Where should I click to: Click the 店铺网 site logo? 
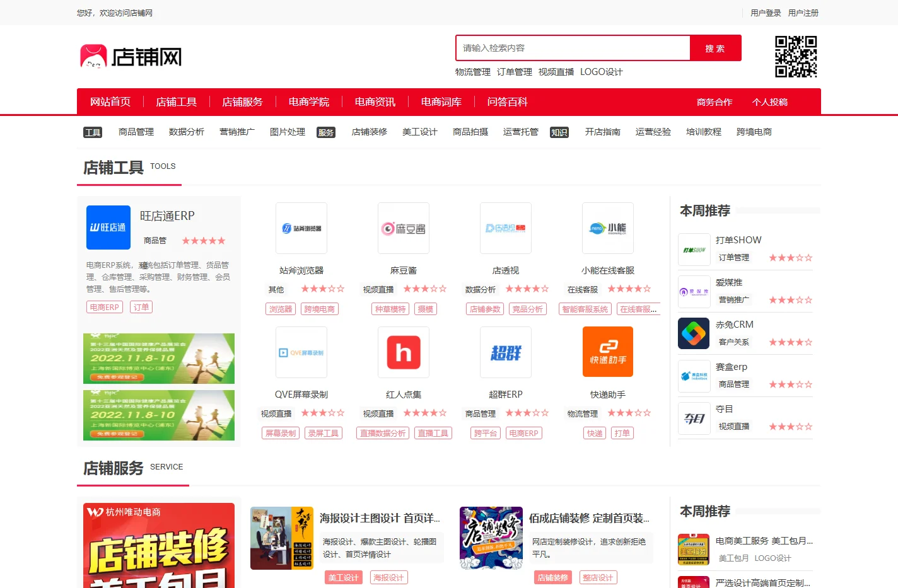(131, 57)
